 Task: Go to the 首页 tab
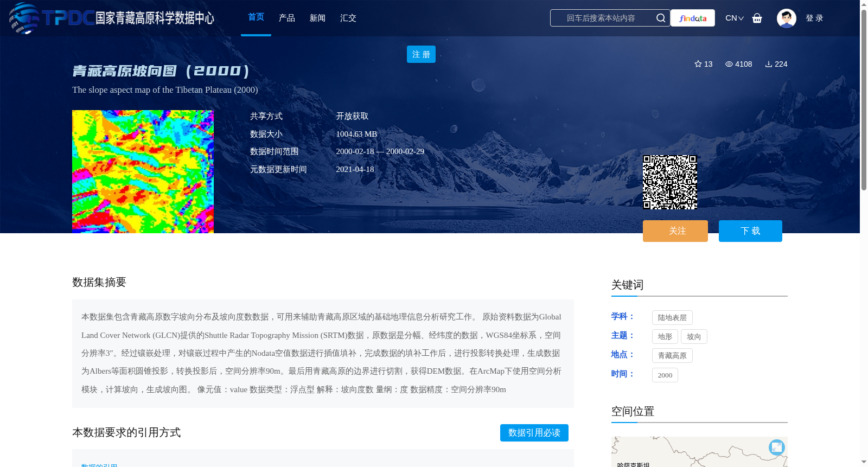click(256, 17)
